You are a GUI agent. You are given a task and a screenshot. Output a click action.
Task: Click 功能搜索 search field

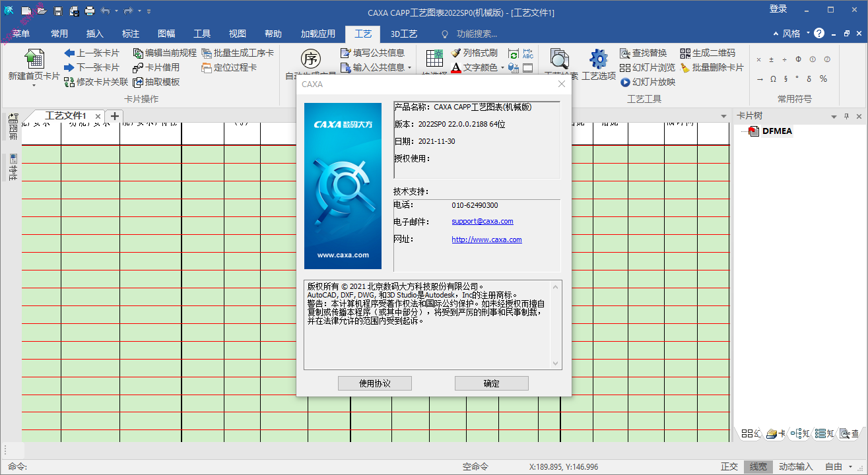click(x=477, y=34)
